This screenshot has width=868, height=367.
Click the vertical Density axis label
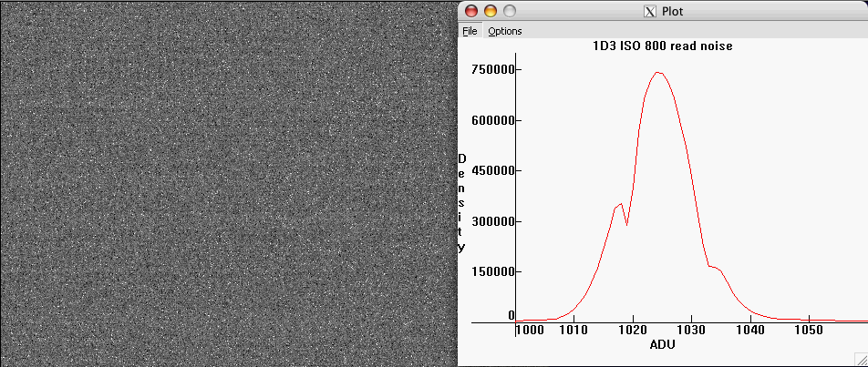461,203
